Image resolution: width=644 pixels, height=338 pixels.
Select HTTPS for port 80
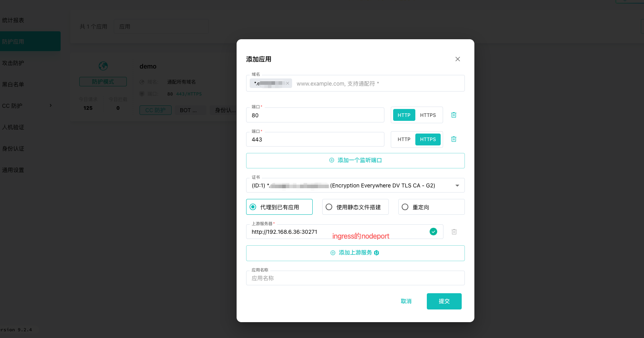(428, 115)
